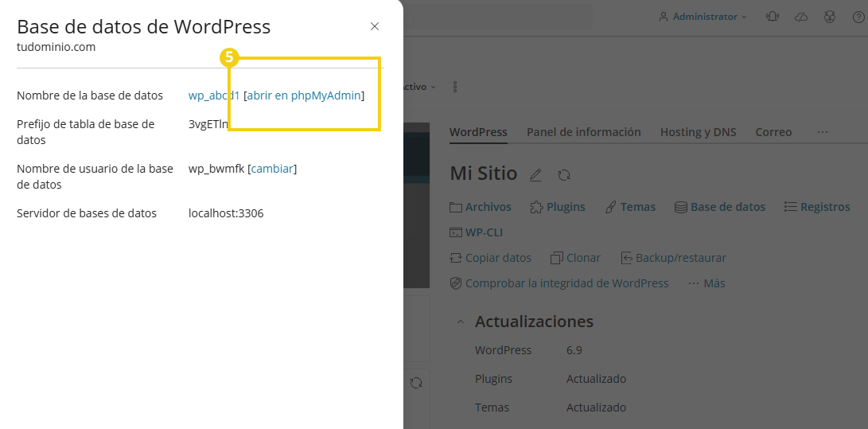Image resolution: width=868 pixels, height=429 pixels.
Task: Expand the Activo status dropdown
Action: tap(419, 87)
